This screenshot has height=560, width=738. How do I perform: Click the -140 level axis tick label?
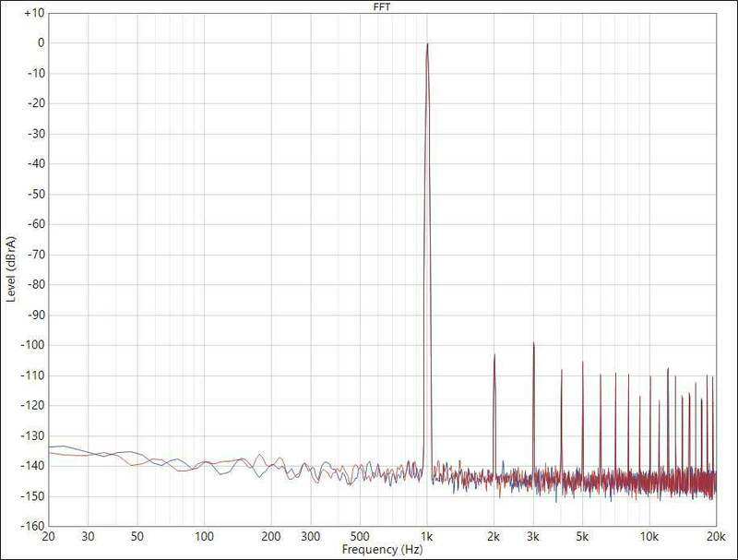[31, 467]
